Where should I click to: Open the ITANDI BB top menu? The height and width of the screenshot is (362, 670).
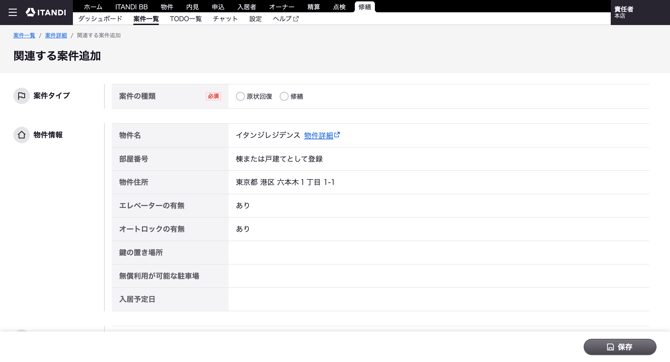point(131,7)
